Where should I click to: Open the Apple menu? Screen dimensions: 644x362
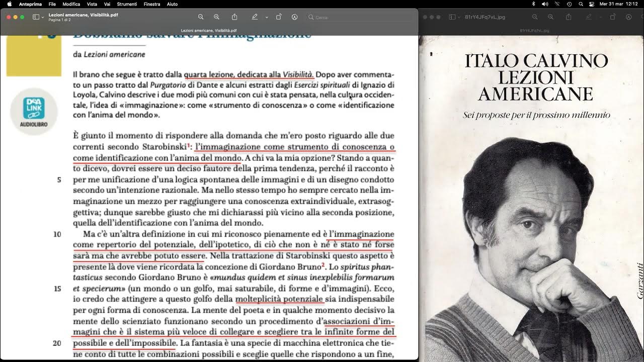click(x=9, y=4)
